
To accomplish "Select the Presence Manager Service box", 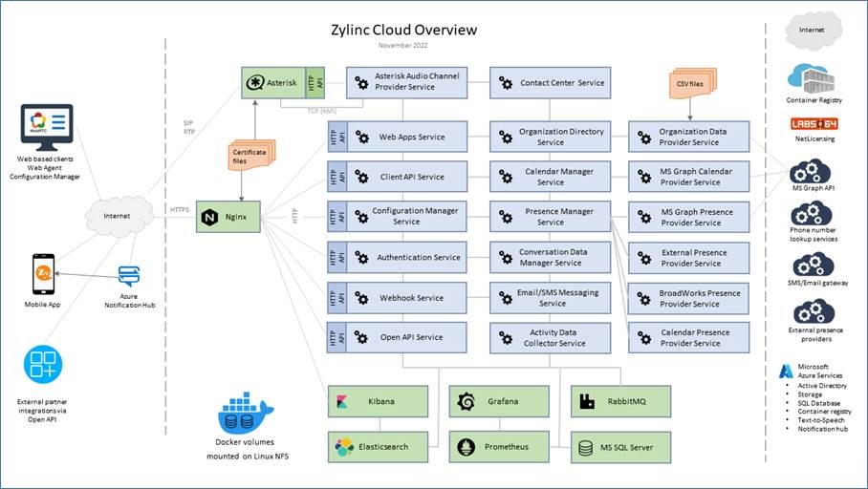I will pyautogui.click(x=551, y=217).
